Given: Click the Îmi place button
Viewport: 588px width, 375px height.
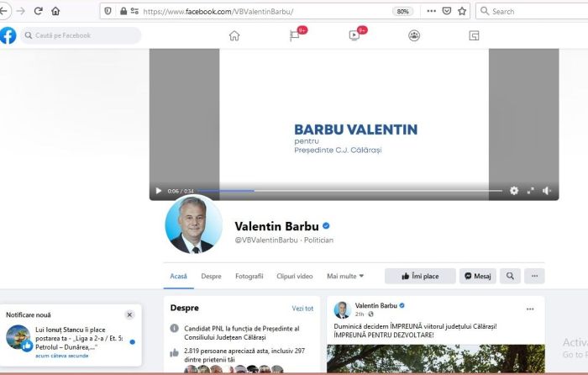Looking at the screenshot, I should [x=420, y=276].
